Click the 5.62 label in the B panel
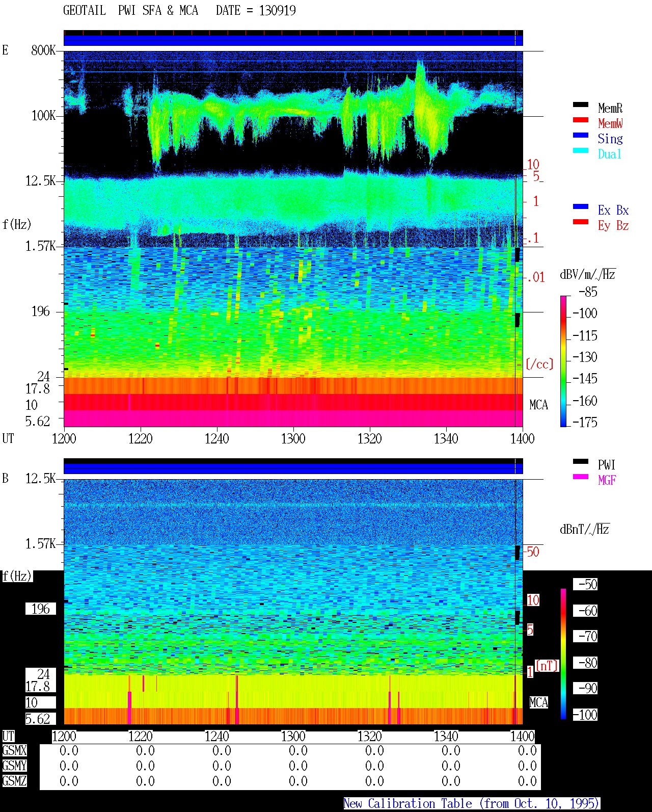This screenshot has height=812, width=652. 38,719
